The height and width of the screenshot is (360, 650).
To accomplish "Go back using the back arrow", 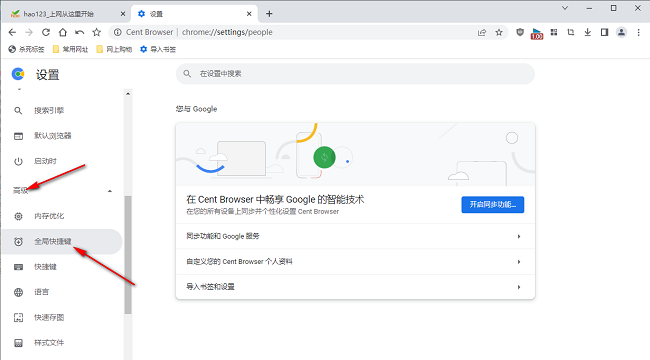I will click(x=12, y=32).
